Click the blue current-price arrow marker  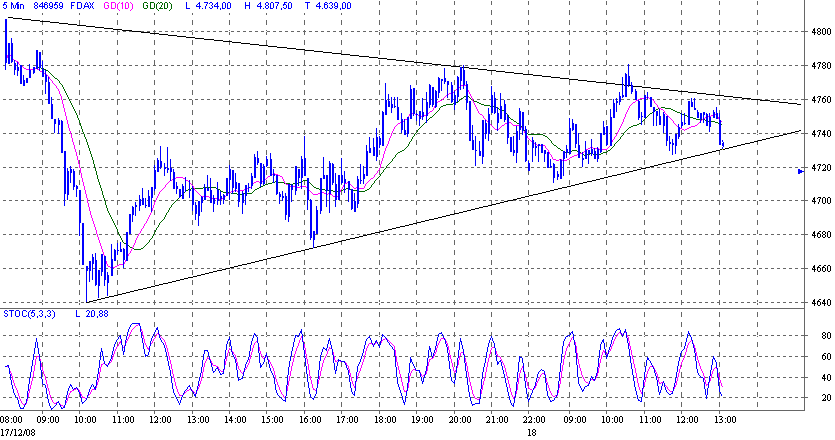point(800,172)
